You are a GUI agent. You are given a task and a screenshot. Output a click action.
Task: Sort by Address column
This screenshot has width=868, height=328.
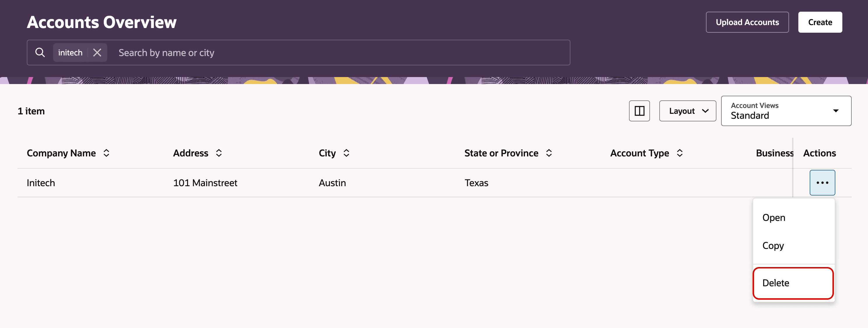(x=219, y=153)
